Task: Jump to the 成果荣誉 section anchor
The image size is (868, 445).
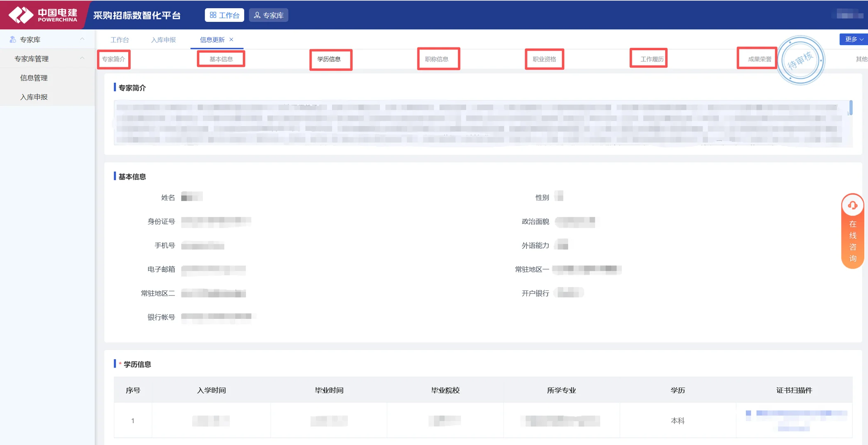Action: (760, 59)
